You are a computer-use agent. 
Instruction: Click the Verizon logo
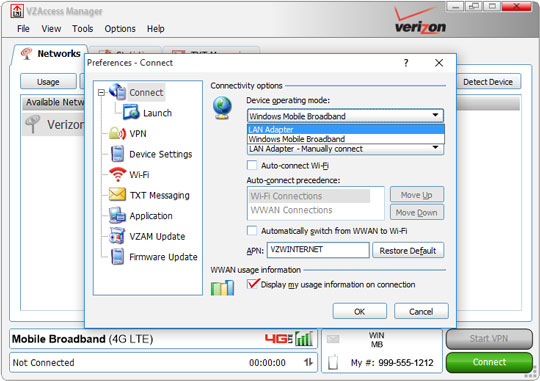click(x=420, y=21)
